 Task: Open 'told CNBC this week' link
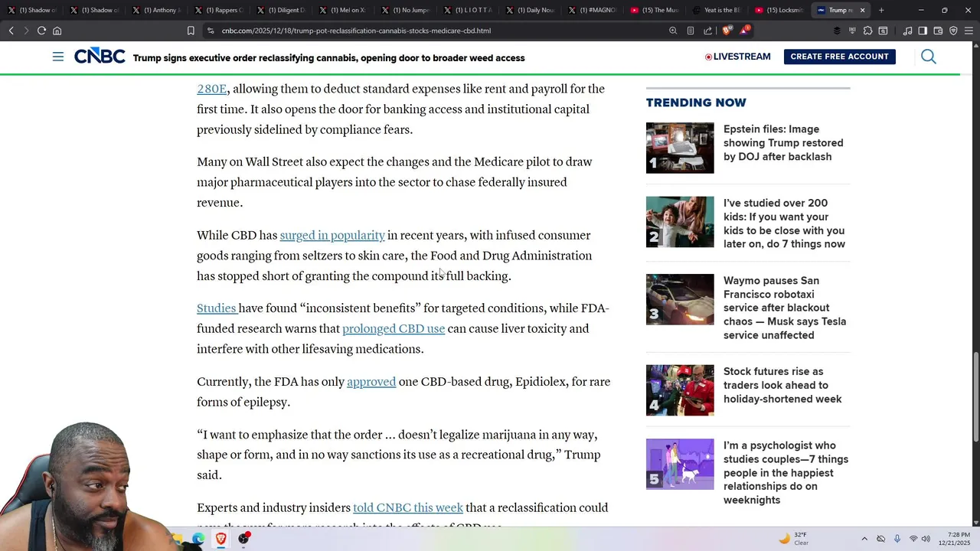pos(408,508)
